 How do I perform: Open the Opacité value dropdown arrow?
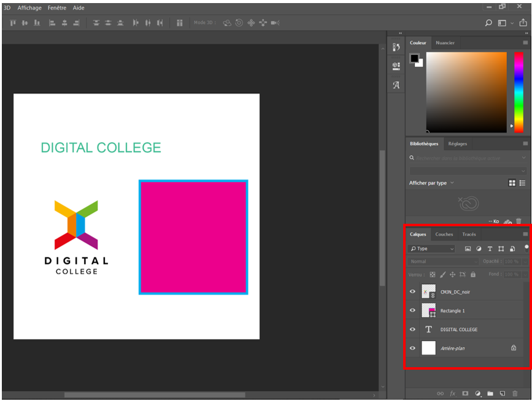click(525, 261)
